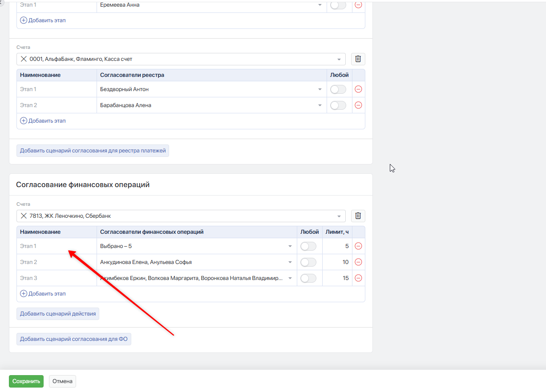This screenshot has height=392, width=546.
Task: Clear 0001 АльфаБанк account with X icon
Action: [x=24, y=59]
